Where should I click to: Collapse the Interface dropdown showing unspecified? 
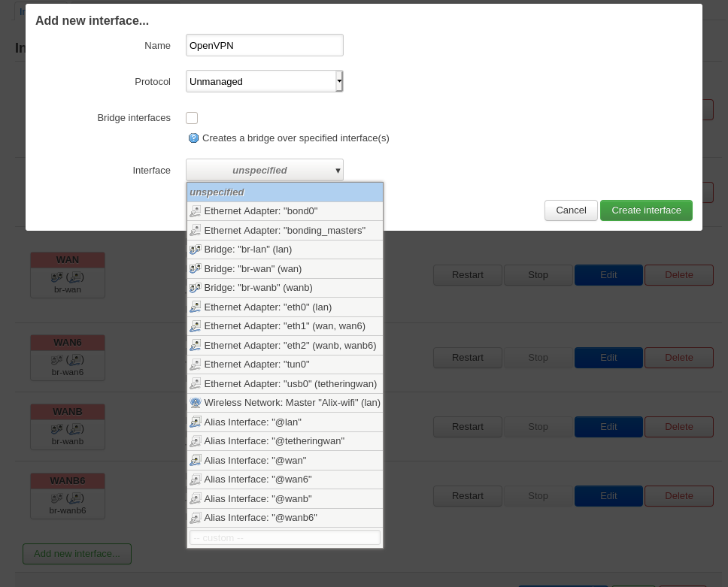click(x=264, y=171)
